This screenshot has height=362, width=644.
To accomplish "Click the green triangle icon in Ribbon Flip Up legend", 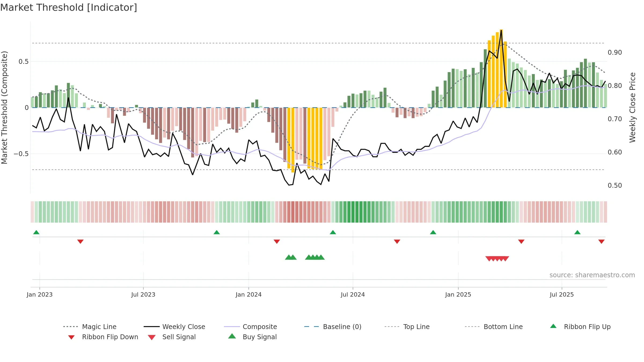I will pos(553,326).
